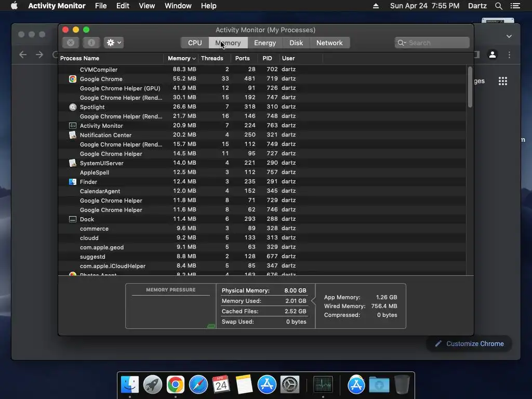Select the Spotlight process icon
The width and height of the screenshot is (532, 399).
[x=73, y=107]
